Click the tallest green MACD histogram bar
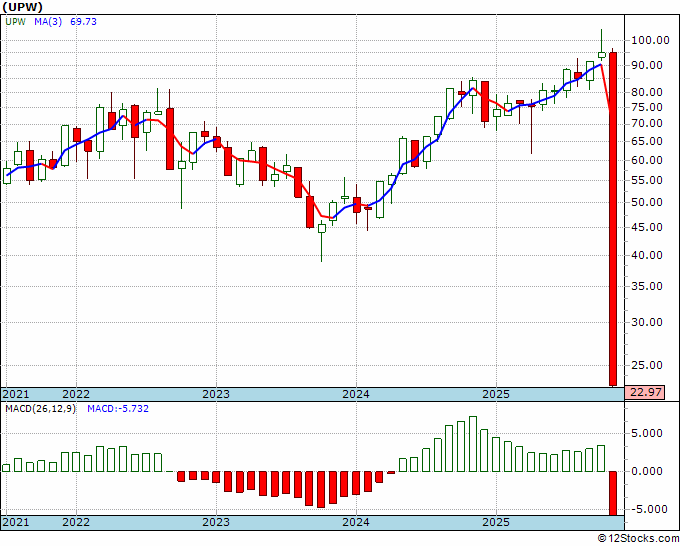Screen dimensions: 680x546 point(473,444)
